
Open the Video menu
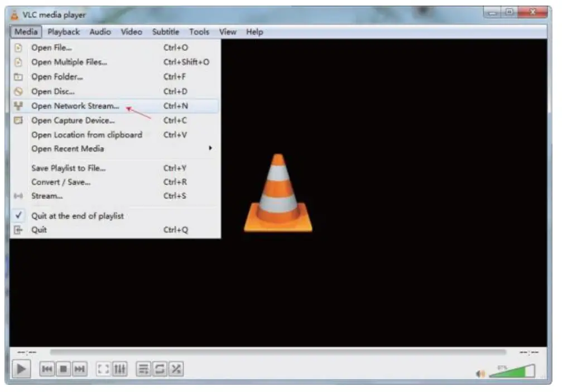tap(131, 32)
